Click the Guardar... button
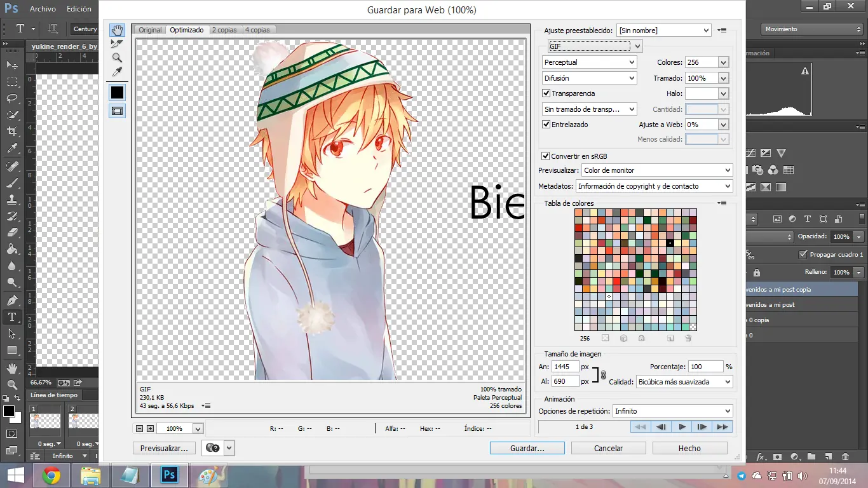Screen dimensions: 868x488 (x=527, y=448)
